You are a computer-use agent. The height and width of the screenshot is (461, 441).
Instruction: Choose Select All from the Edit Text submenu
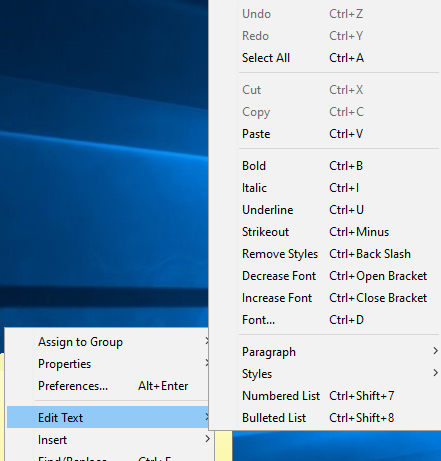pos(324,58)
